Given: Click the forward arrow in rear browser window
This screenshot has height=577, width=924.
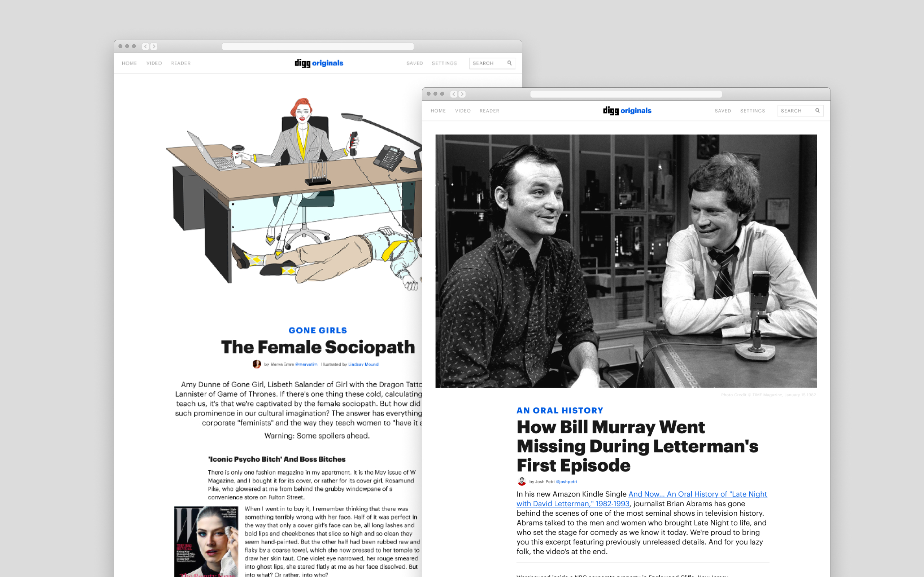Looking at the screenshot, I should (x=154, y=46).
